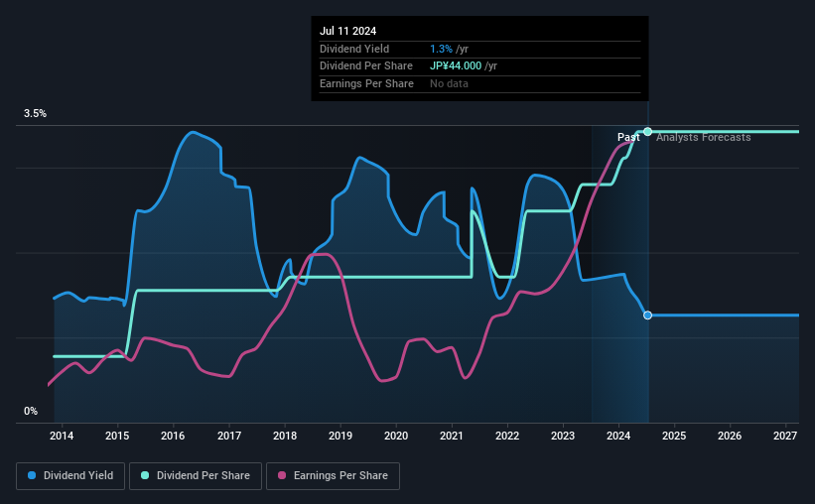Click the 2014 x-axis label
The height and width of the screenshot is (504, 815).
(62, 436)
